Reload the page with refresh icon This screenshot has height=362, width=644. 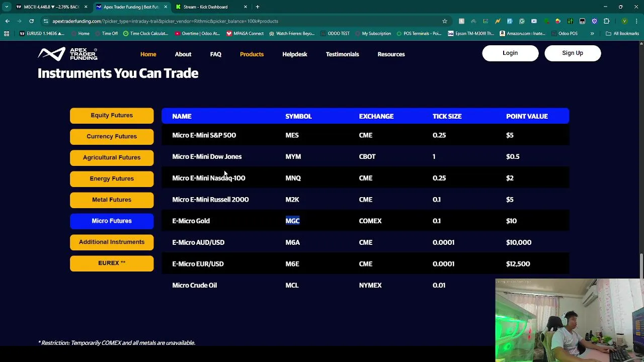pyautogui.click(x=31, y=21)
